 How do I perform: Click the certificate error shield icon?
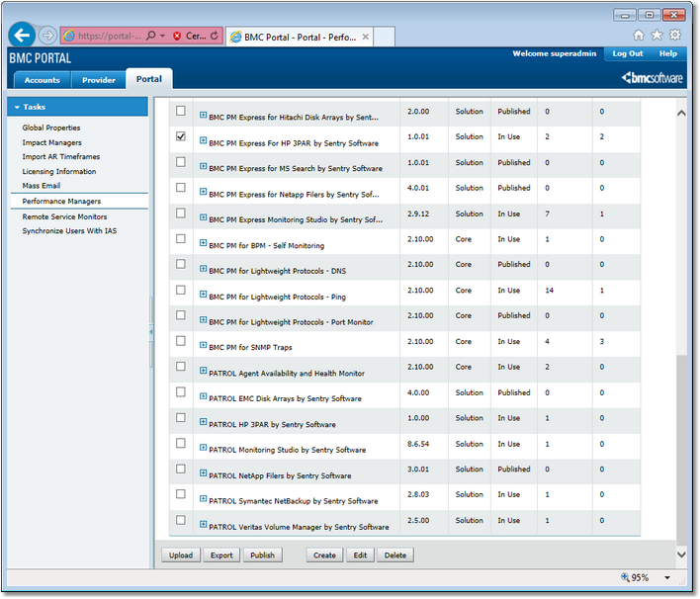pyautogui.click(x=177, y=36)
